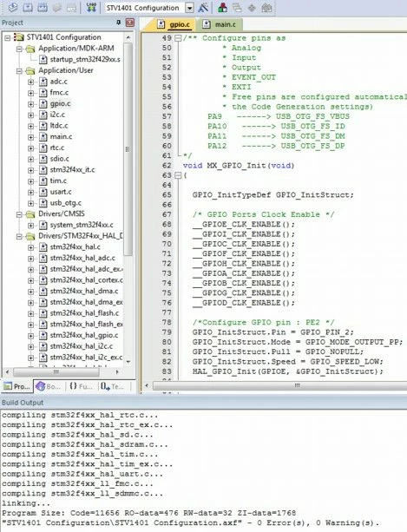Collapse the Drivers/CMSIS group
This screenshot has width=407, height=532.
point(19,214)
